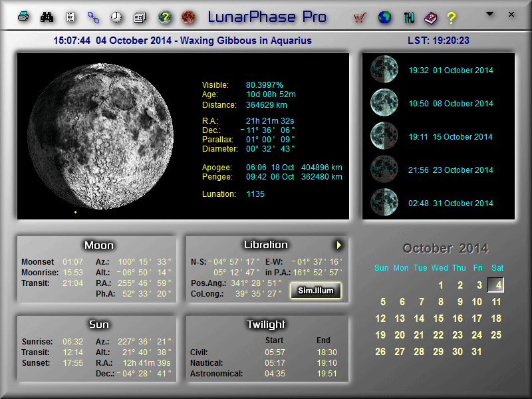Viewport: 532px width, 399px height.
Task: Select calendar day 31
Action: coord(476,352)
